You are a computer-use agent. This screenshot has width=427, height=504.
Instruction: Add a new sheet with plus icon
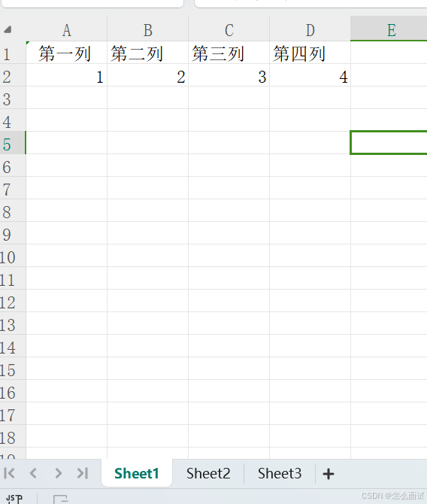(x=329, y=474)
